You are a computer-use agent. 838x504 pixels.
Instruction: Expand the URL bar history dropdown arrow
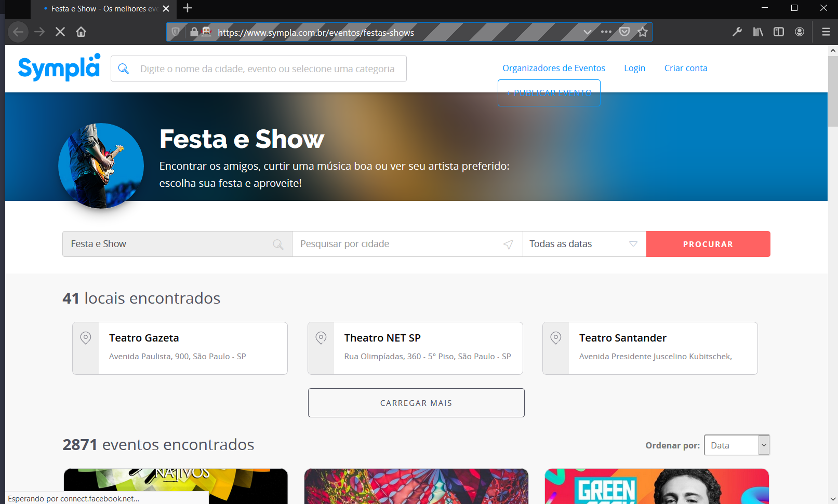coord(588,32)
